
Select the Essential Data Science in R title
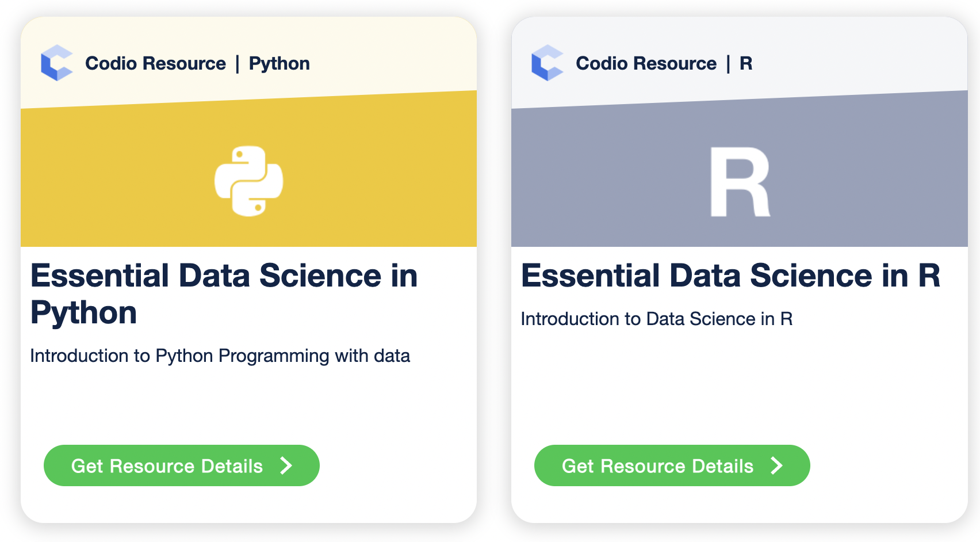click(730, 277)
